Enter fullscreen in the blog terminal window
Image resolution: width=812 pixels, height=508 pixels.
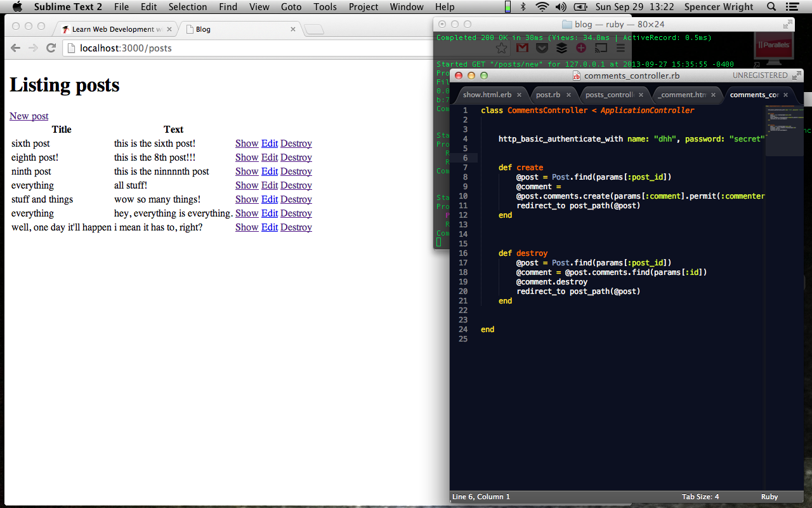pyautogui.click(x=788, y=24)
